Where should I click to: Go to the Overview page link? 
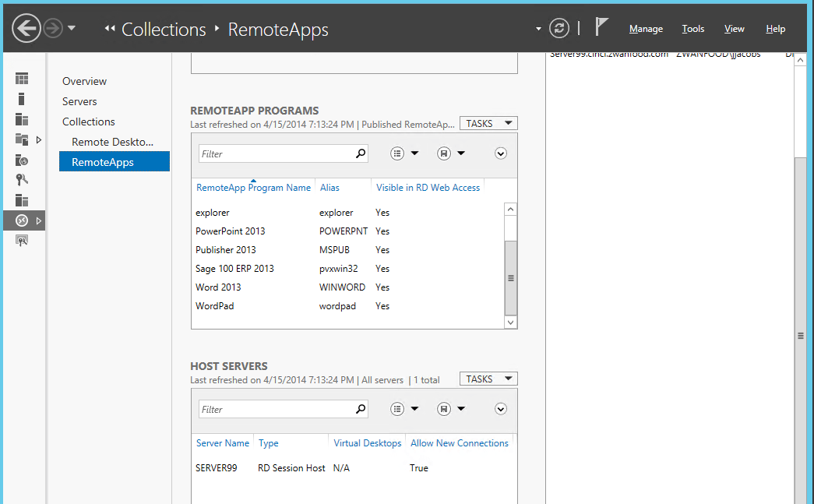click(84, 81)
